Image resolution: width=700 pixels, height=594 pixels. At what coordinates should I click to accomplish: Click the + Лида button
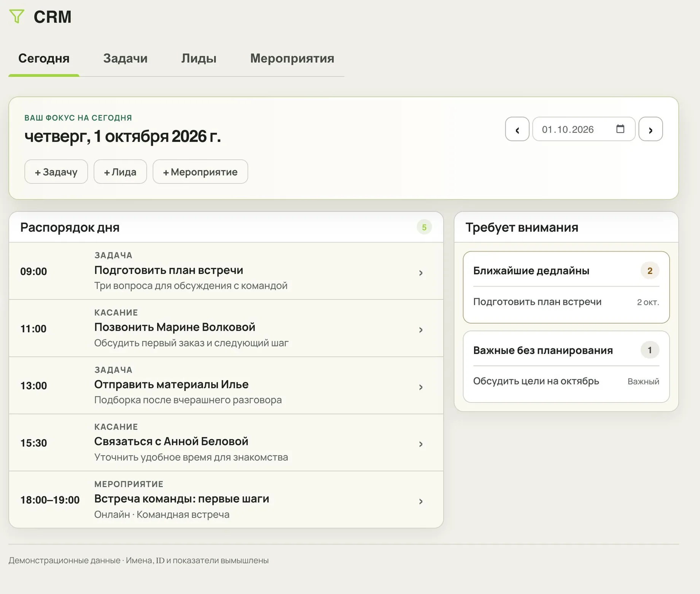[120, 172]
